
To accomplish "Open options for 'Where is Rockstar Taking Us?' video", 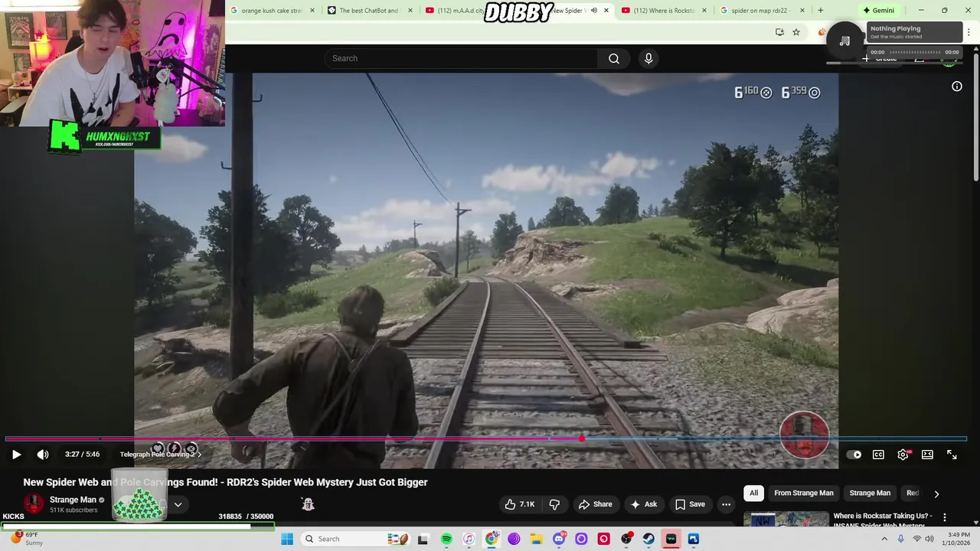I will (x=944, y=517).
